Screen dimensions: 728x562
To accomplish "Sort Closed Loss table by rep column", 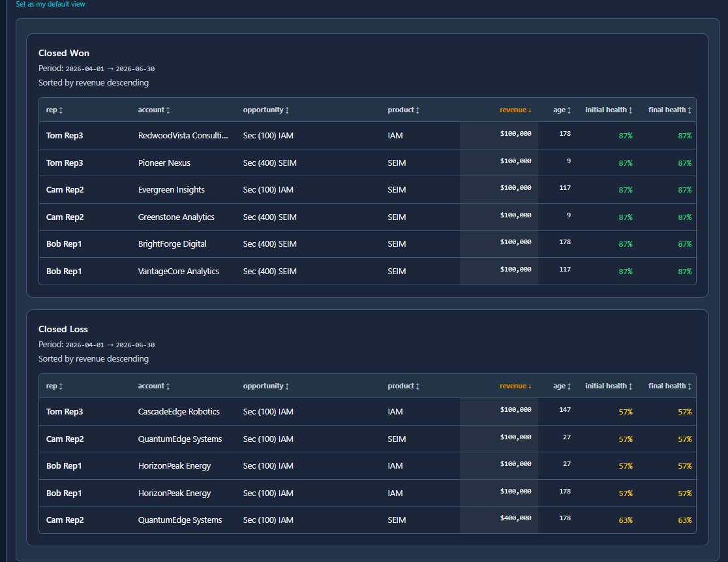I will point(54,386).
